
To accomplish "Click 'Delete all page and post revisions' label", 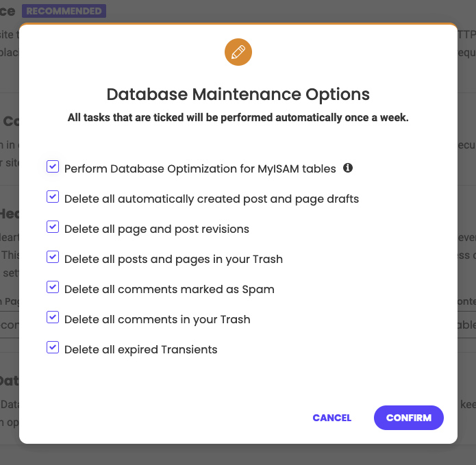I will (x=157, y=229).
